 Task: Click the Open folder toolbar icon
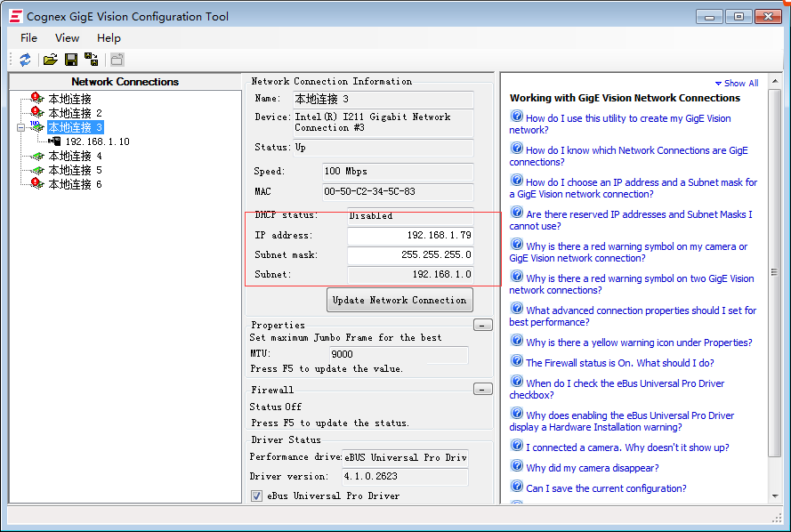(x=51, y=60)
